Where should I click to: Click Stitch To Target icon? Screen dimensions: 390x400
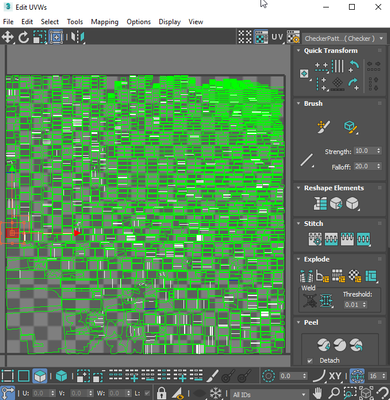(315, 239)
